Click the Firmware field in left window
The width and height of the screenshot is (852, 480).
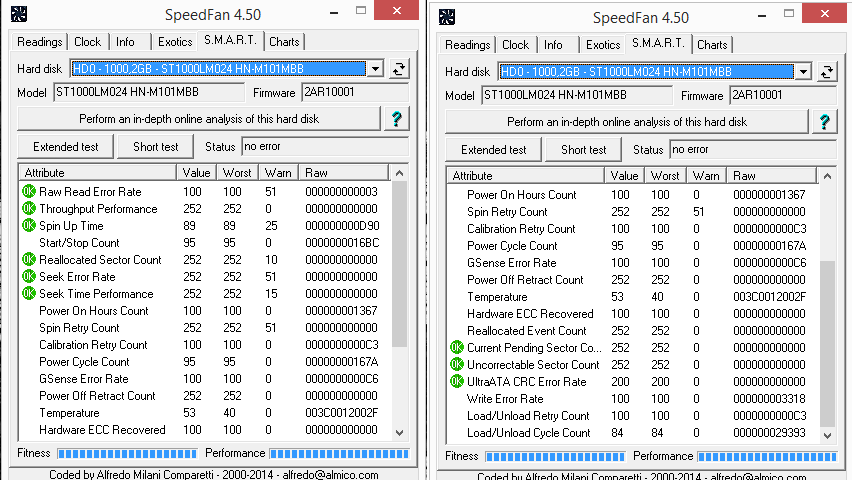355,92
